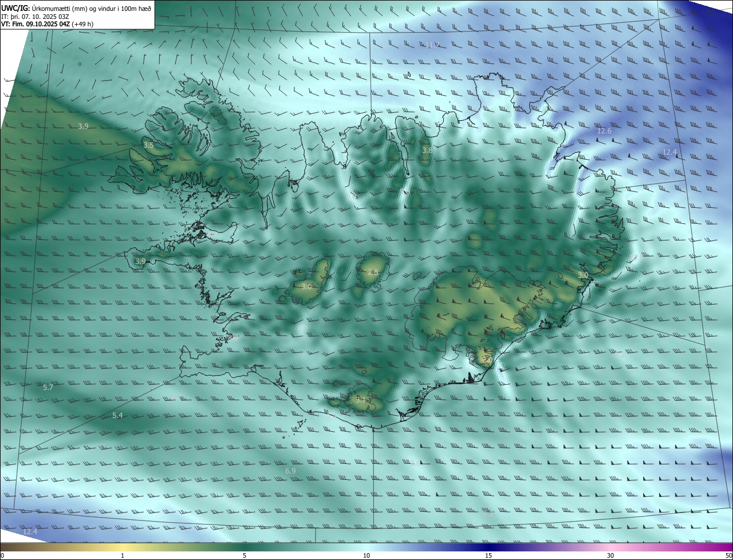Click the 12.4 label in the map's southwest corner

[x=30, y=532]
